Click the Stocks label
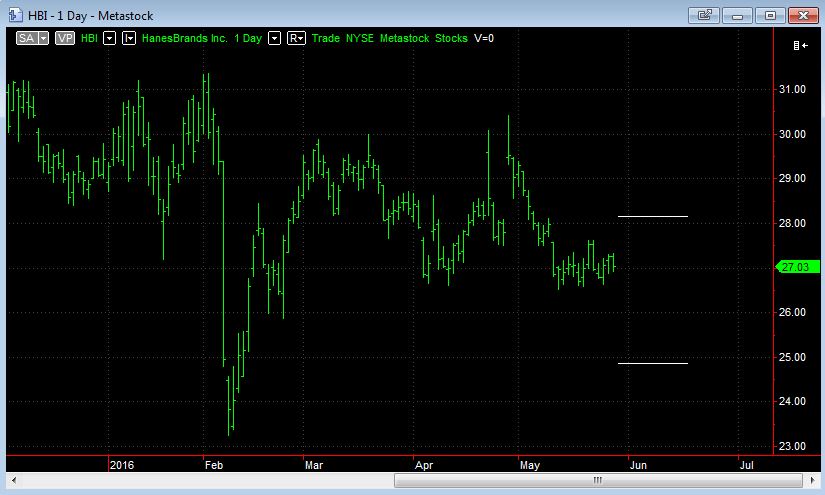Viewport: 825px width, 495px height. pos(451,38)
